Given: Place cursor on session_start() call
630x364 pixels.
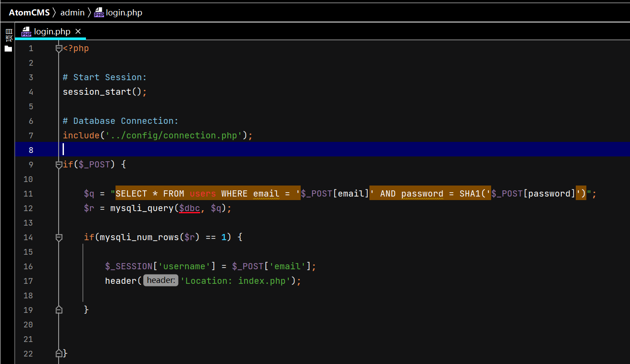Looking at the screenshot, I should click(x=102, y=92).
